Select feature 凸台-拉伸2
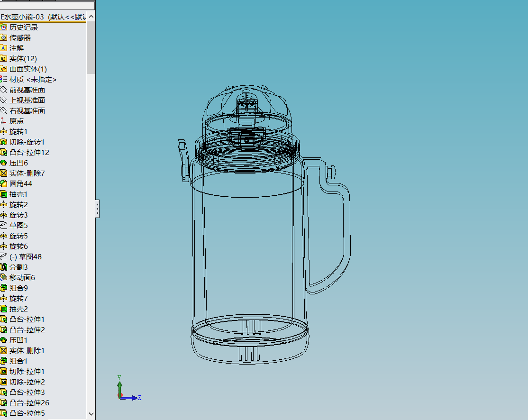528x420 pixels. click(27, 330)
